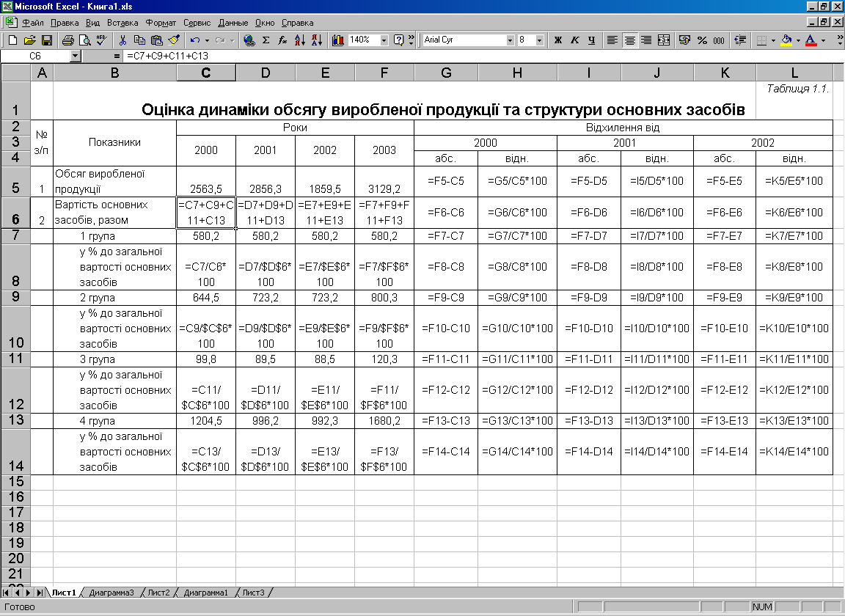The height and width of the screenshot is (616, 845).
Task: Click the Edit Formula equals button
Action: coord(117,56)
